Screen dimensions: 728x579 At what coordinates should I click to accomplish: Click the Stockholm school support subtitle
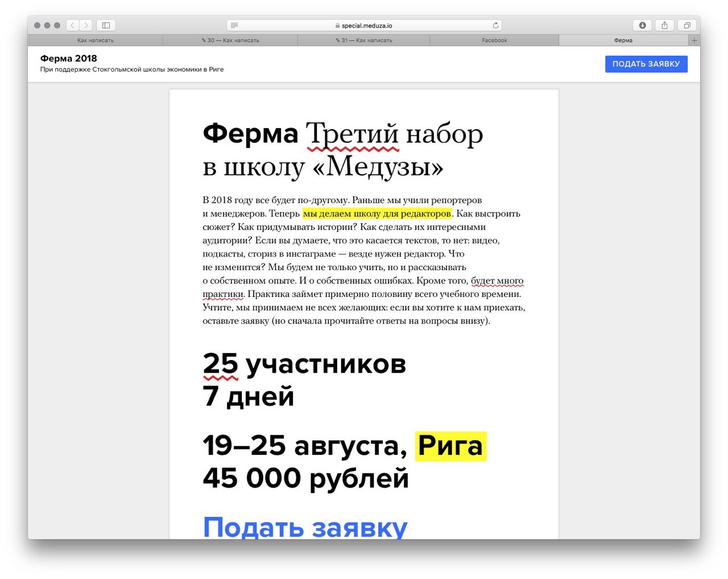(132, 69)
